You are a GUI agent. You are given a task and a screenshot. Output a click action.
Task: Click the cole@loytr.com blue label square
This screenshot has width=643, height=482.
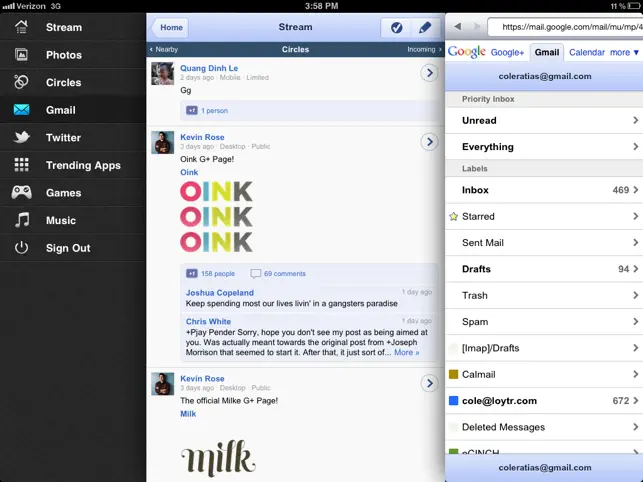click(454, 400)
